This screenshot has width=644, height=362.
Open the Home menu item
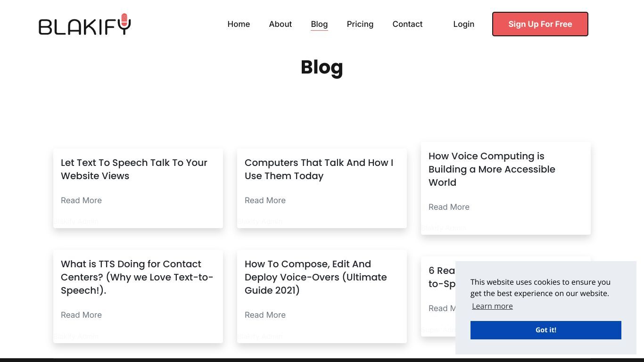239,24
